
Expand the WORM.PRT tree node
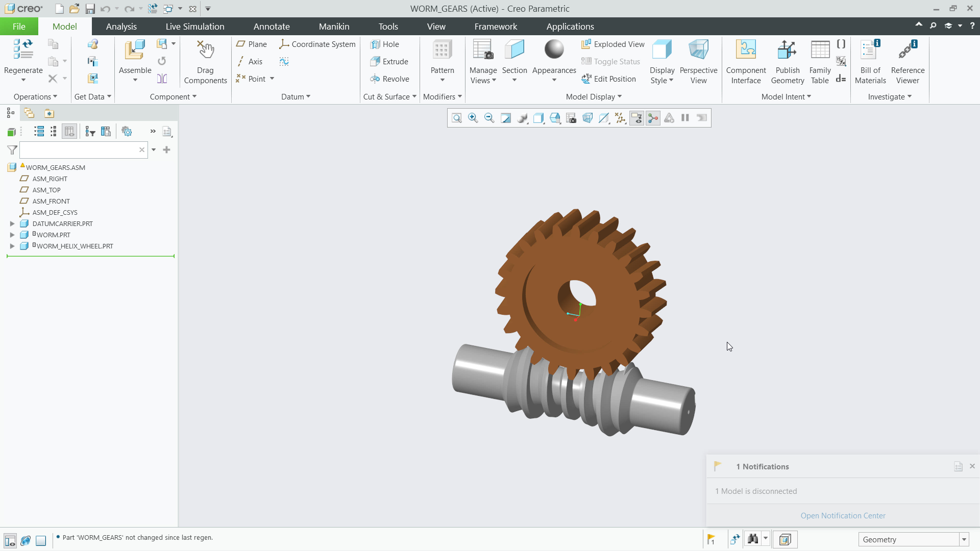[x=12, y=235]
